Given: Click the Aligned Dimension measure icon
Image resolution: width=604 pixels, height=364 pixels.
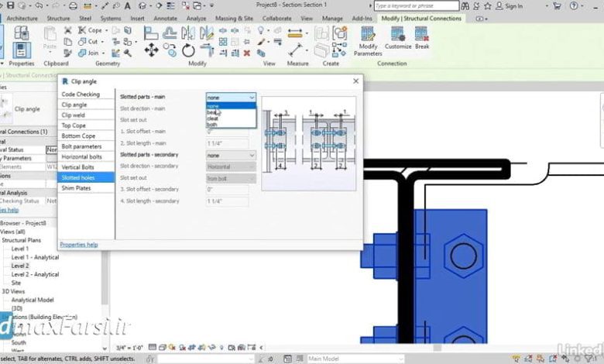Looking at the screenshot, I should tap(295, 33).
